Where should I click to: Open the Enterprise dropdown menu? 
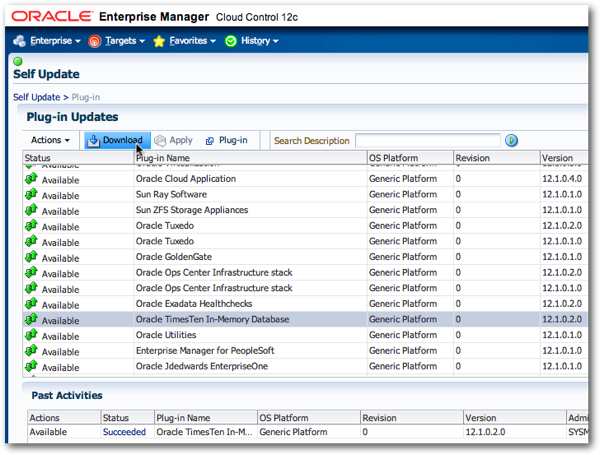point(55,41)
